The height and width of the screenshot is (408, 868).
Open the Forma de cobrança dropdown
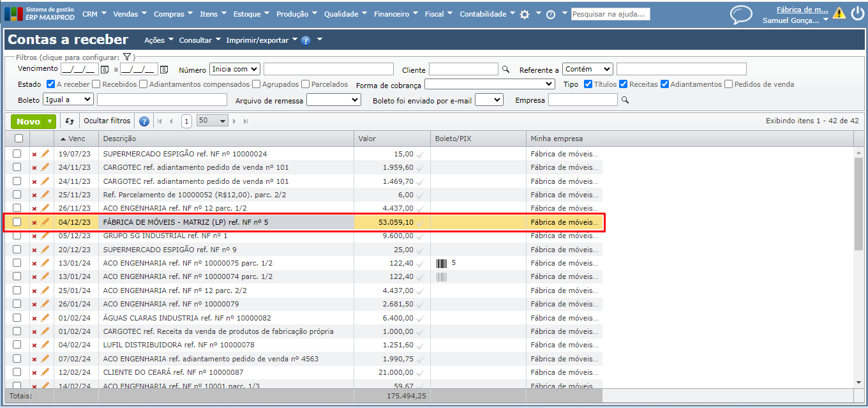coord(490,84)
